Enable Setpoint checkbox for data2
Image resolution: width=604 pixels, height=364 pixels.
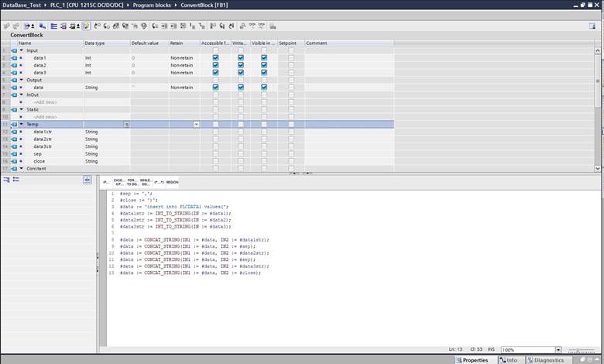[291, 65]
